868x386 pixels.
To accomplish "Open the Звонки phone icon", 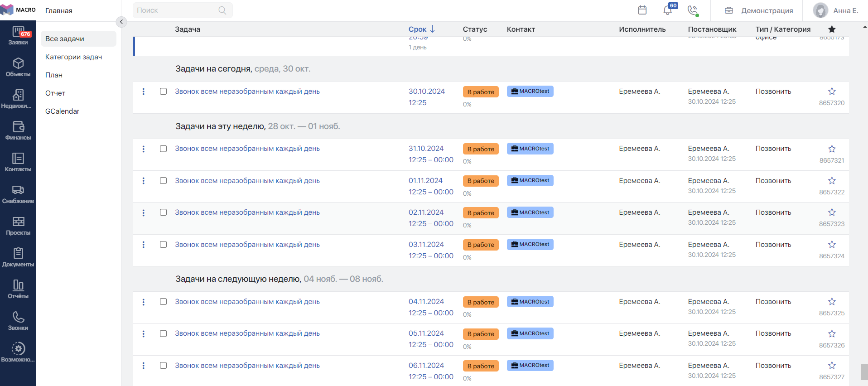I will 18,321.
